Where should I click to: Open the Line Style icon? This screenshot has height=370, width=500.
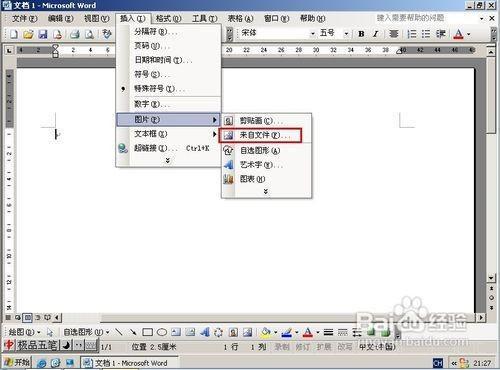tap(328, 332)
